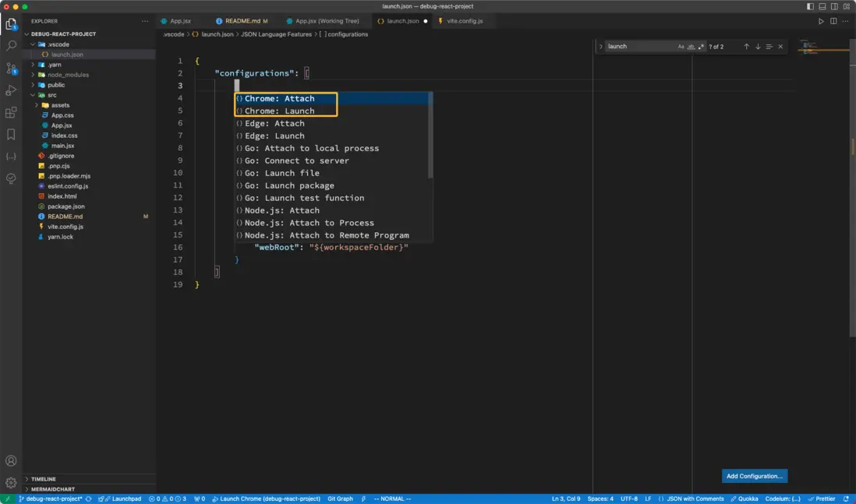Go to next find match arrow

pyautogui.click(x=758, y=47)
